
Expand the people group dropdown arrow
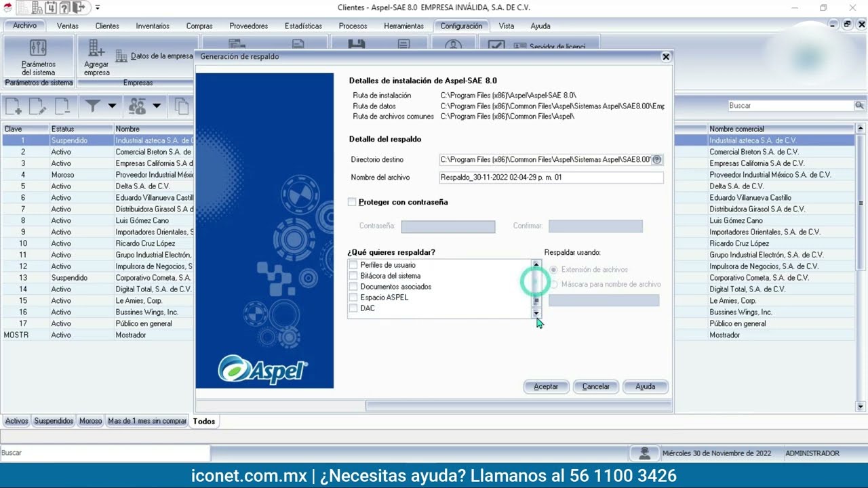click(x=157, y=106)
